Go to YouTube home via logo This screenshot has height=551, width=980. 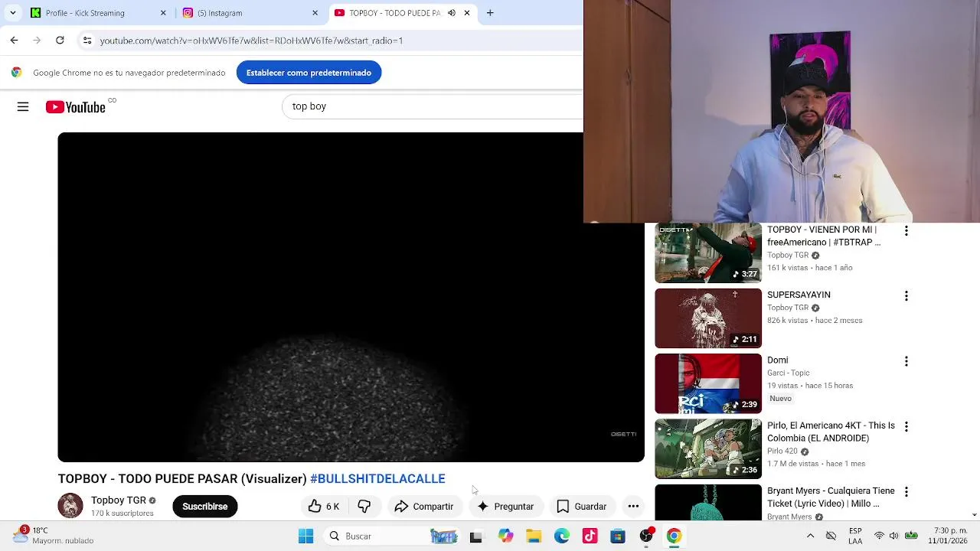coord(76,107)
